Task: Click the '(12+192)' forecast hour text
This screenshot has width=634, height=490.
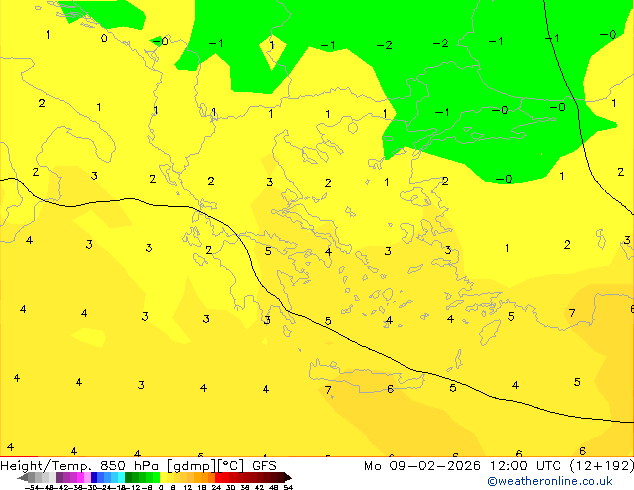Action: [602, 466]
